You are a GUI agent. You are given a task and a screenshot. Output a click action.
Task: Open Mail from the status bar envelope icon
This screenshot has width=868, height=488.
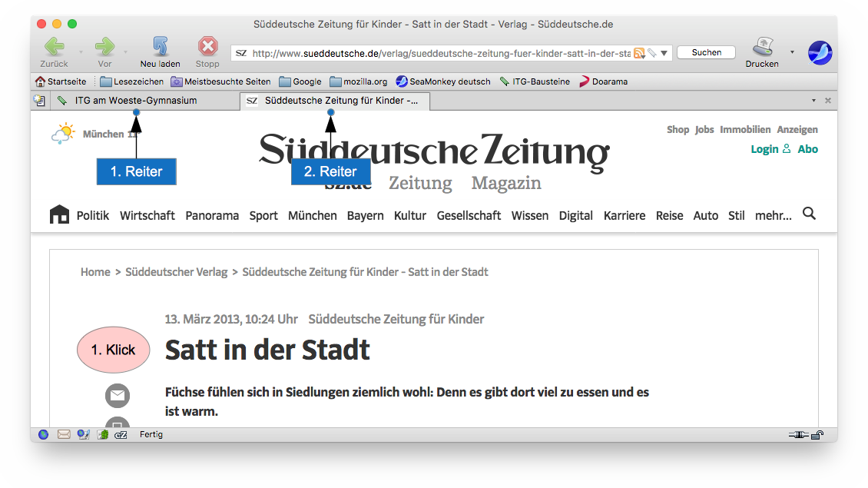click(x=64, y=435)
